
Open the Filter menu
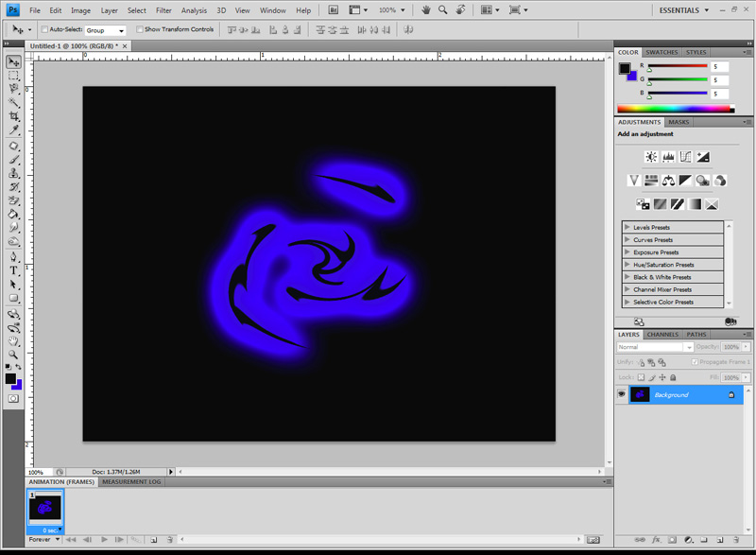coord(163,10)
